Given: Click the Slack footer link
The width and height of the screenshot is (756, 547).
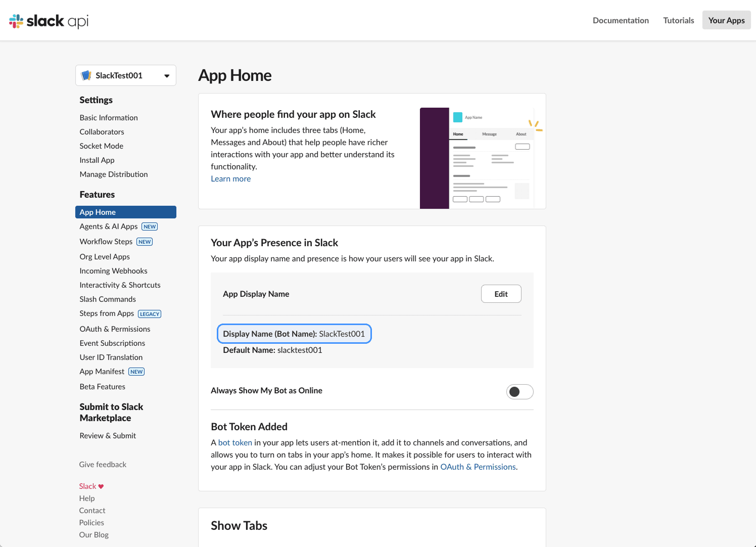Looking at the screenshot, I should [87, 486].
